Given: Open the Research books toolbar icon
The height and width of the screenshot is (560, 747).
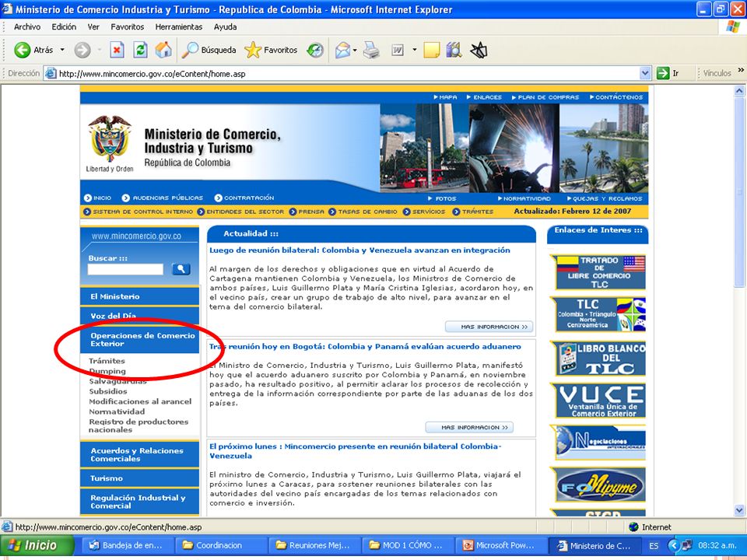Looking at the screenshot, I should tap(454, 50).
